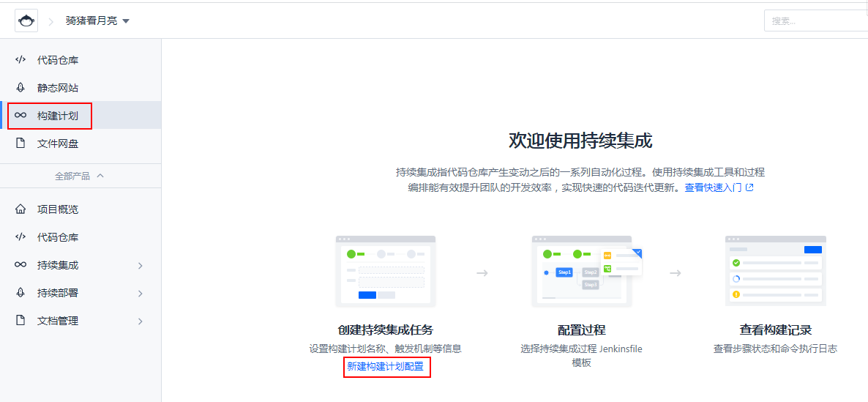
Task: Click the external-link icon after 查看快速入门
Action: [749, 187]
